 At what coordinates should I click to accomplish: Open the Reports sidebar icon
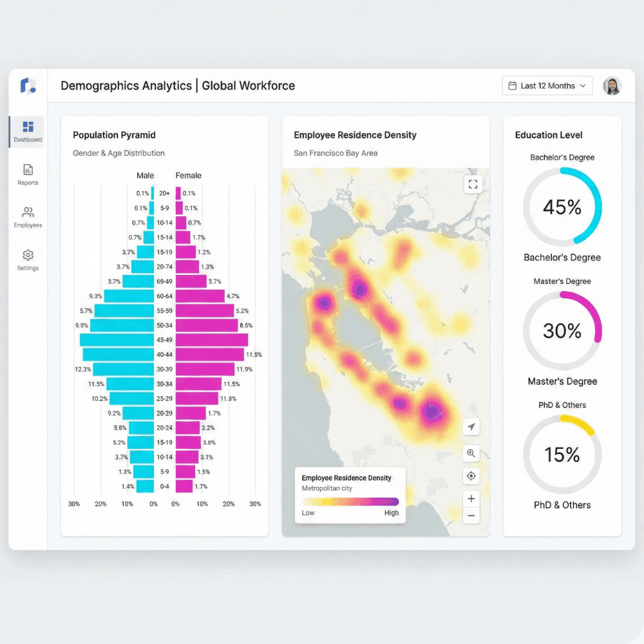tap(28, 170)
